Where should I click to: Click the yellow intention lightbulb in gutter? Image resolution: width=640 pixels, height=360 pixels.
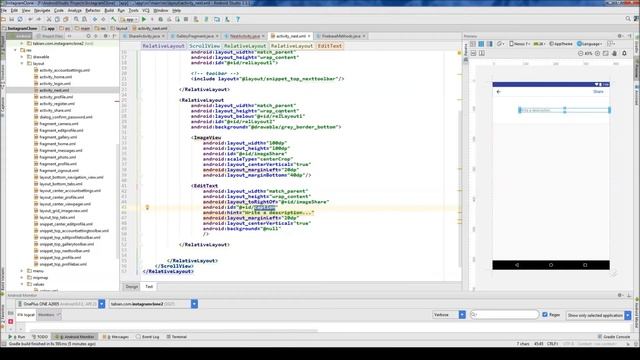coord(147,207)
